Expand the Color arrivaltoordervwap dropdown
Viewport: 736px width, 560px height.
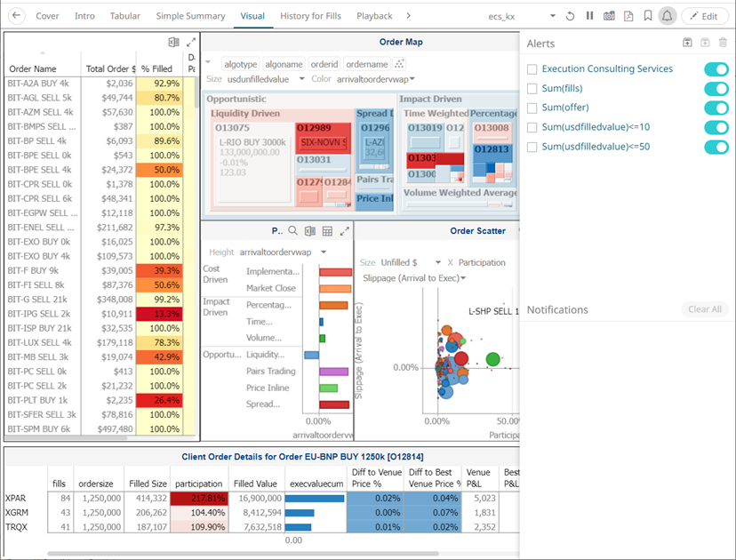click(412, 79)
